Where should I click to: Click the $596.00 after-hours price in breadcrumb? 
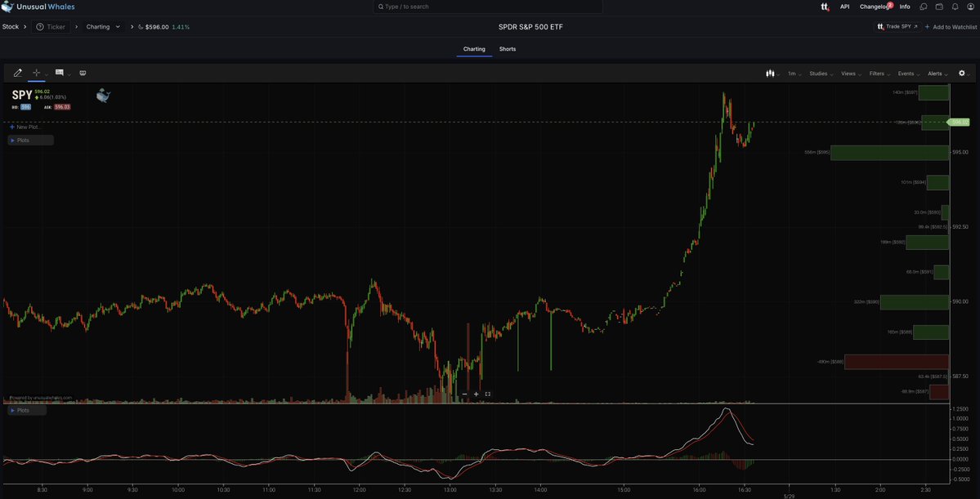[x=157, y=27]
